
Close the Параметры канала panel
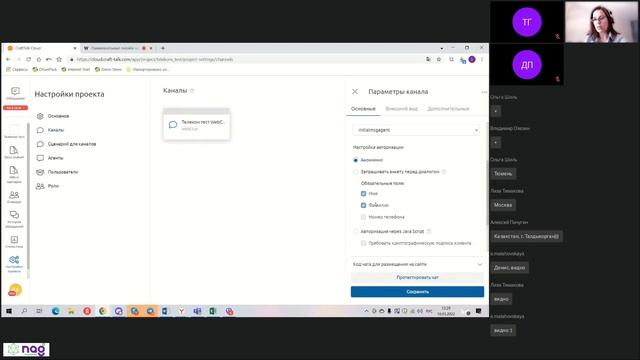(x=355, y=91)
